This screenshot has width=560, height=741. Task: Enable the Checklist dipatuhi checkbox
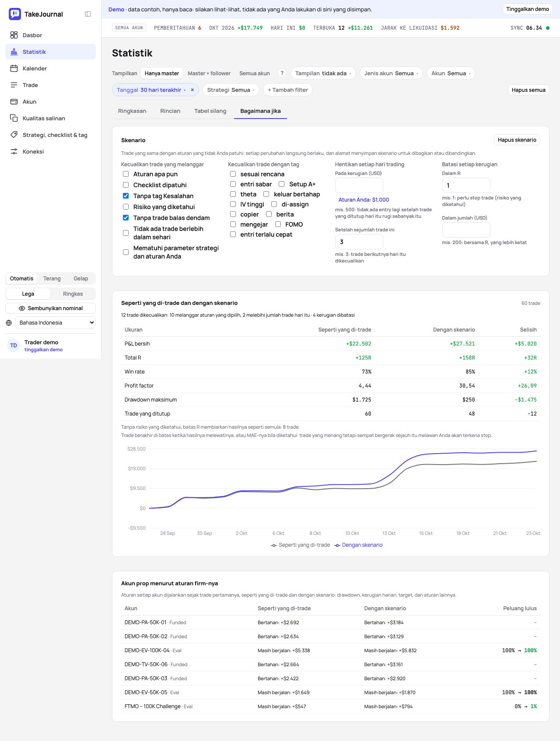click(x=126, y=185)
